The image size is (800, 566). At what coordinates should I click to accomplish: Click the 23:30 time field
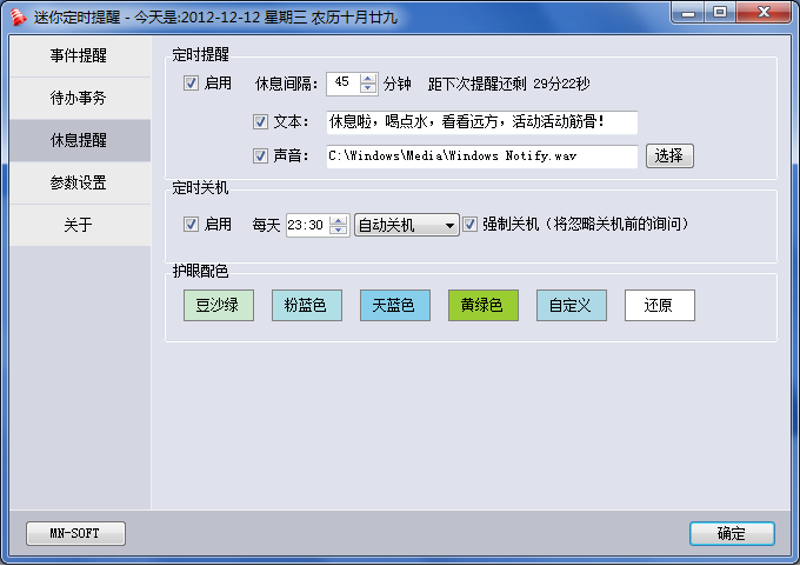coord(308,225)
